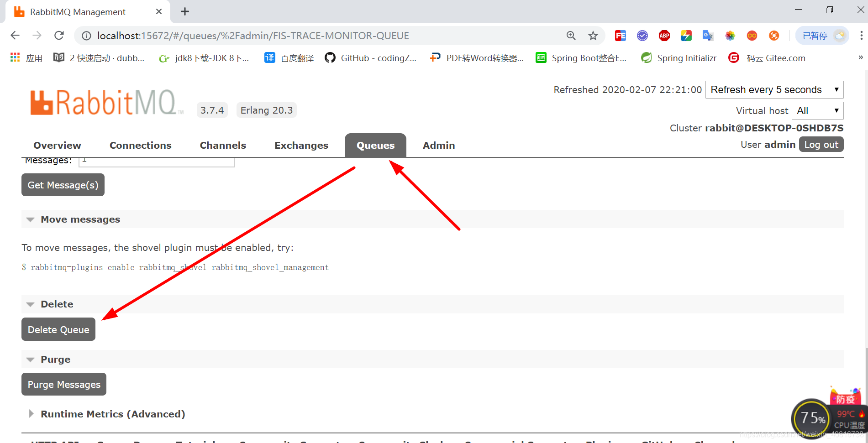This screenshot has height=443, width=868.
Task: Open the zoom magnifier in address bar
Action: [571, 36]
